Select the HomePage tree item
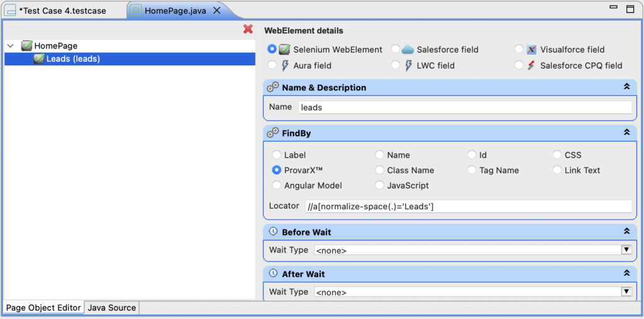This screenshot has height=319, width=644. pyautogui.click(x=56, y=46)
